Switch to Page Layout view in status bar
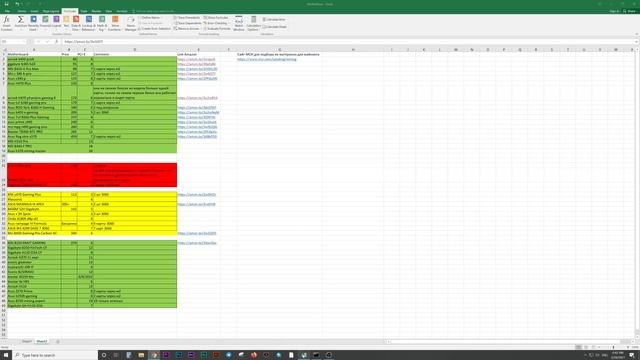Screen dimensions: 640x360 pyautogui.click(x=586, y=347)
